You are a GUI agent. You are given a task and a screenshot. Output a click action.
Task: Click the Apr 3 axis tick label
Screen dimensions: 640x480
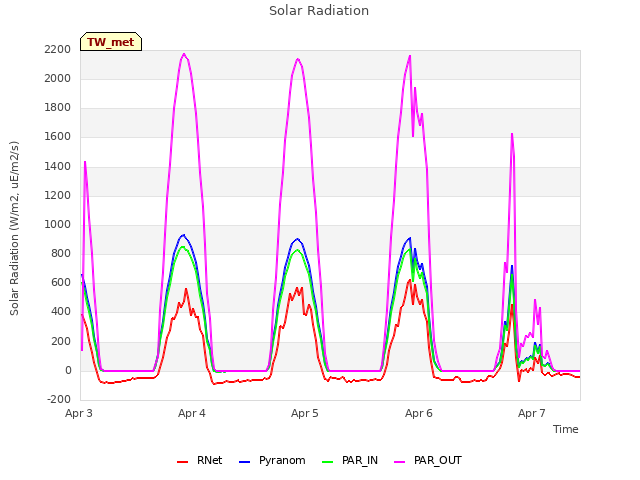(79, 413)
